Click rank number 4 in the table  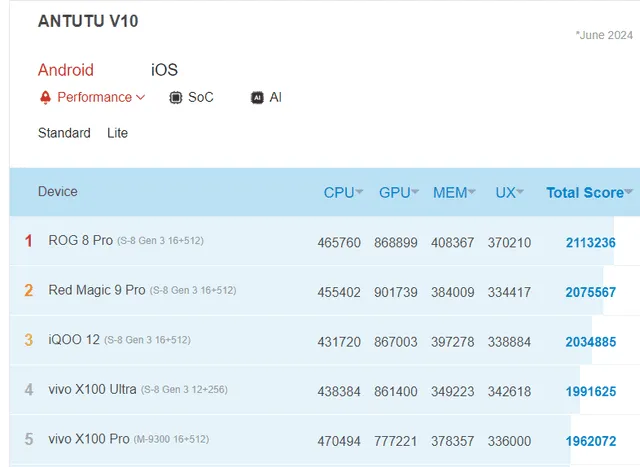(x=29, y=390)
